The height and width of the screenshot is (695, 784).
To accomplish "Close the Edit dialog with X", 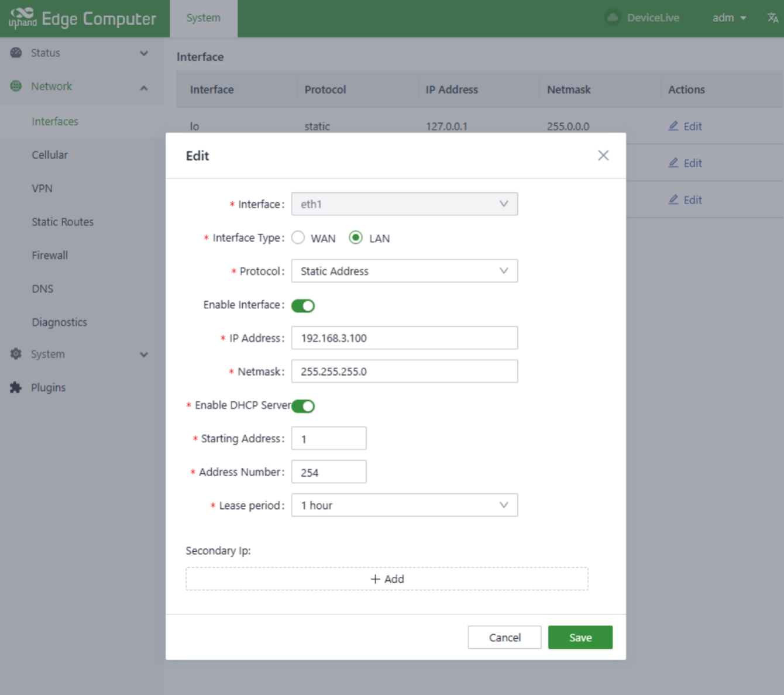I will pyautogui.click(x=603, y=156).
